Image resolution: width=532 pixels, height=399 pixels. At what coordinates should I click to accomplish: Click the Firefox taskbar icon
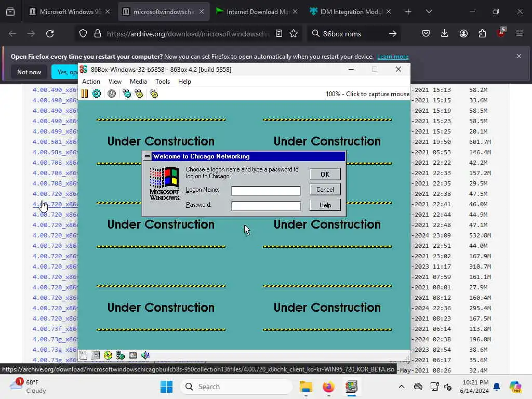pos(328,387)
